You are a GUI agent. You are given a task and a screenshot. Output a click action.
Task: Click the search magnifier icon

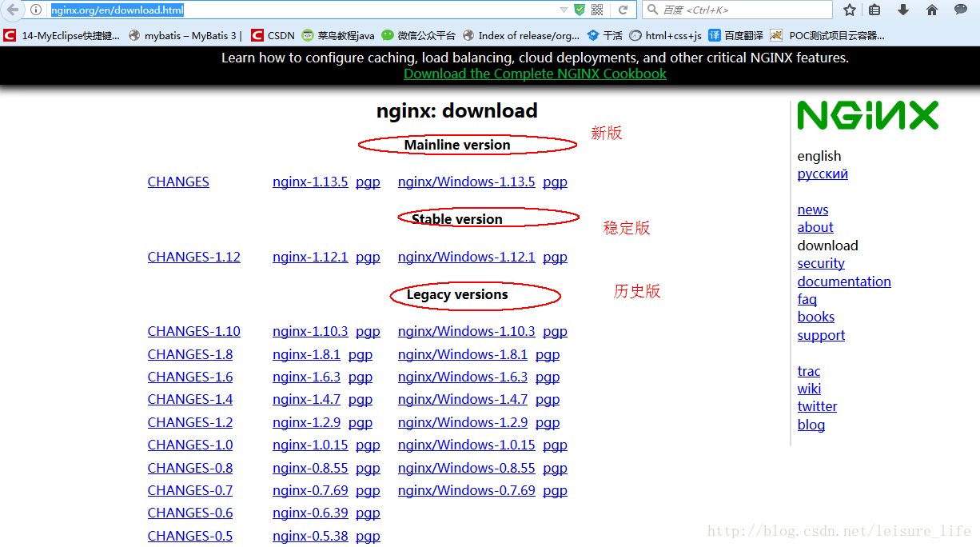click(x=652, y=10)
